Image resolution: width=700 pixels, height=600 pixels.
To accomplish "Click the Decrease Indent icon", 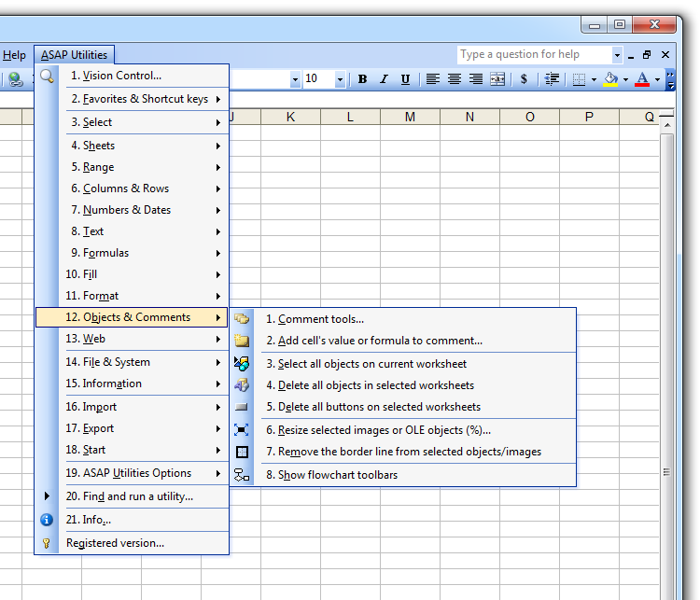I will [x=552, y=79].
